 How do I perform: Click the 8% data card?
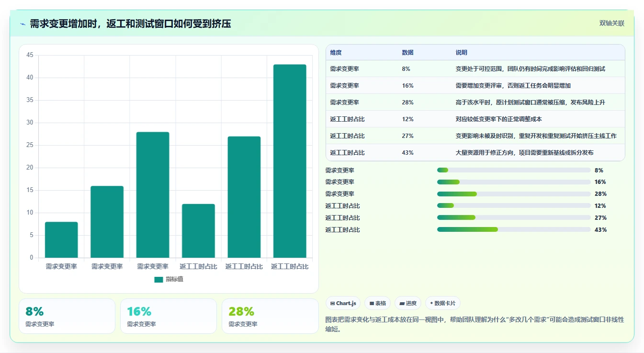(67, 316)
